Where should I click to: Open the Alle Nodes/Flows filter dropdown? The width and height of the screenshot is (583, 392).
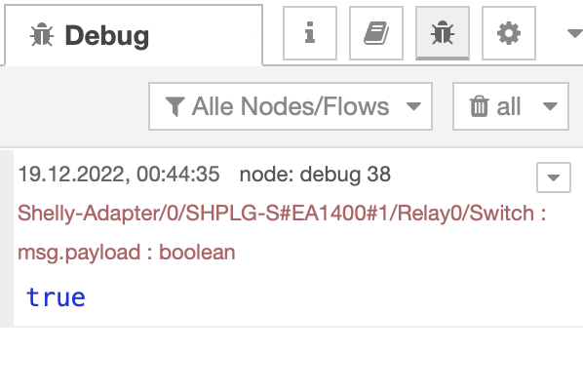290,106
